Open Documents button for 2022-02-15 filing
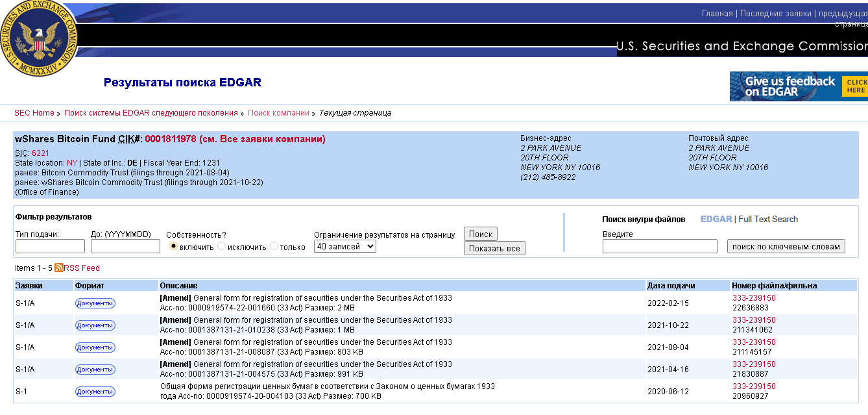 [x=95, y=303]
